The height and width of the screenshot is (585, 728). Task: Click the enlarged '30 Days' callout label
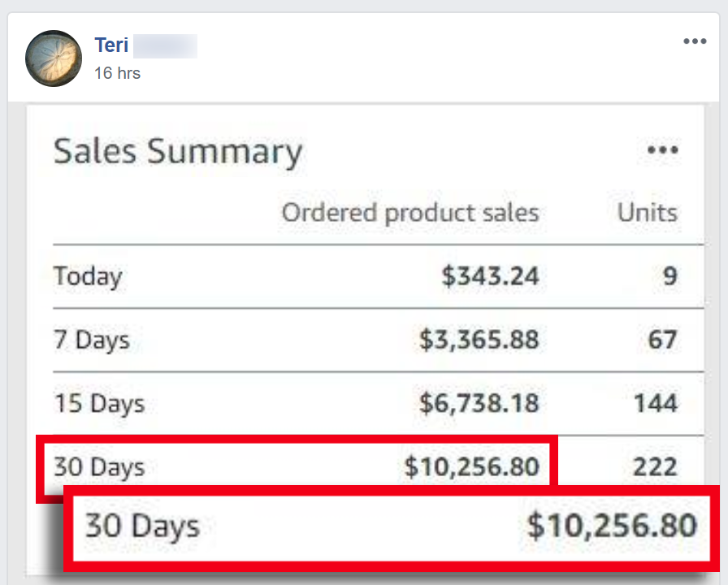(142, 526)
